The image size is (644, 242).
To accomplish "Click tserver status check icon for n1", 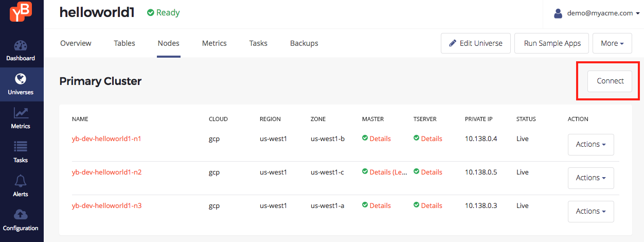I will coord(416,138).
